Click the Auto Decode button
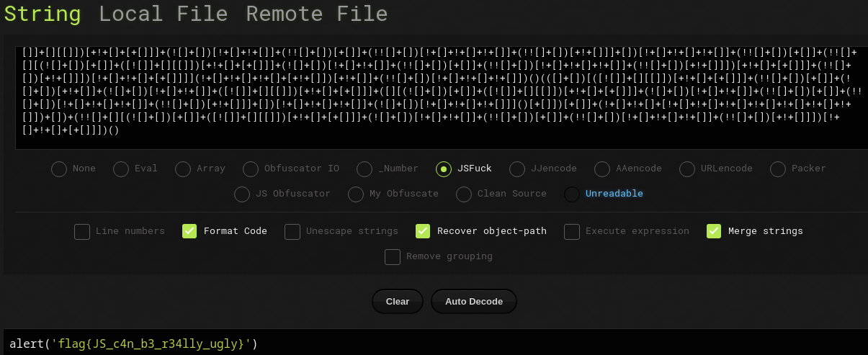The image size is (868, 355). click(473, 302)
